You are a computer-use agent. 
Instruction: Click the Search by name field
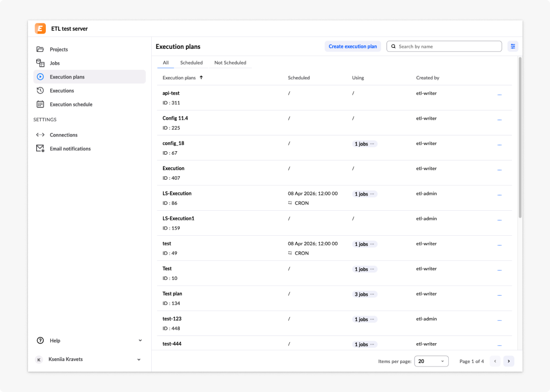click(444, 46)
